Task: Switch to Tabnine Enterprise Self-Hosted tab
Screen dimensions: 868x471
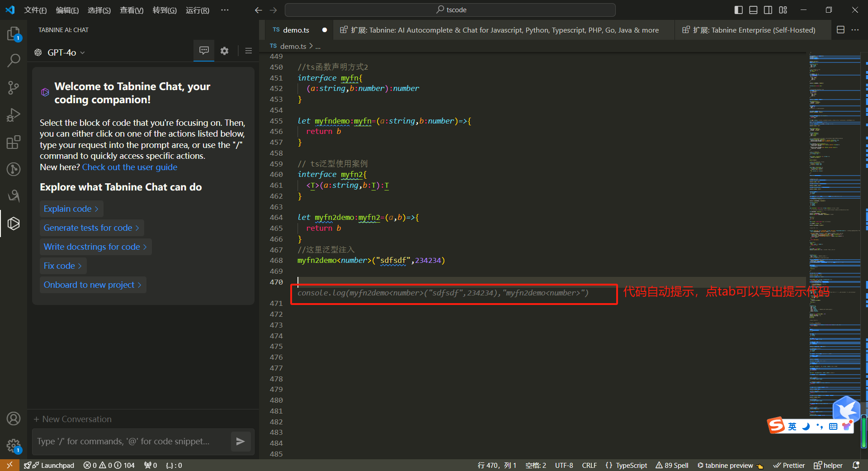Action: click(x=753, y=30)
